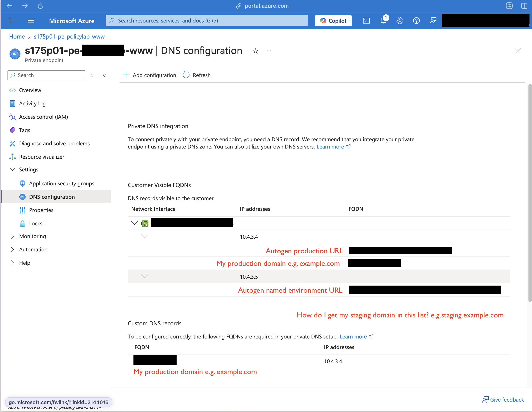Toggle favorite star next to DNS configuration title
The width and height of the screenshot is (532, 412).
pos(255,51)
